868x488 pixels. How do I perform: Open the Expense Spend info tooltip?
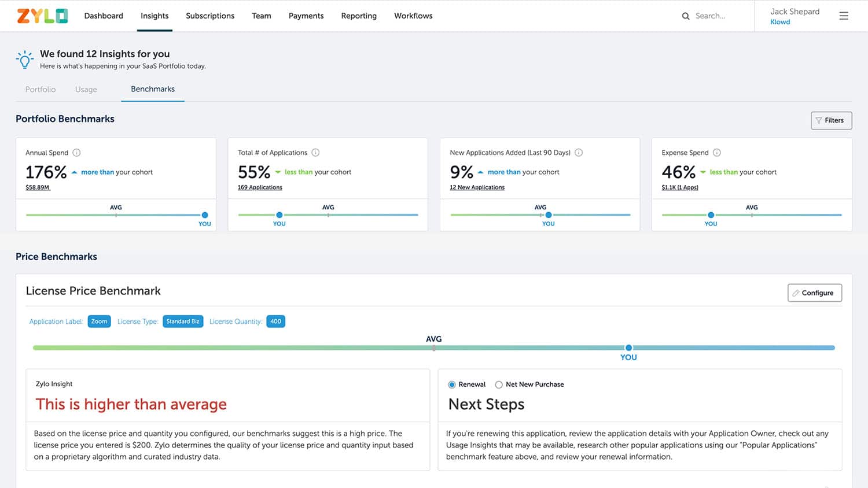pos(717,153)
